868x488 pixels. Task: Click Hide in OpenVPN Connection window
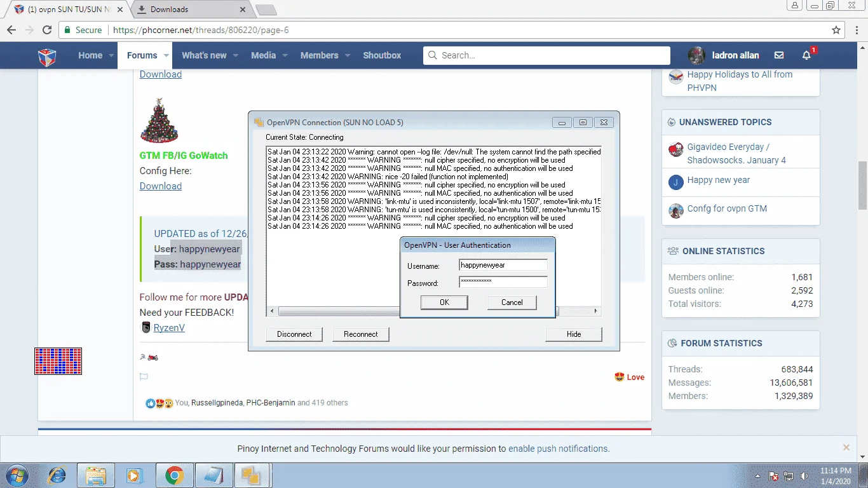(574, 334)
